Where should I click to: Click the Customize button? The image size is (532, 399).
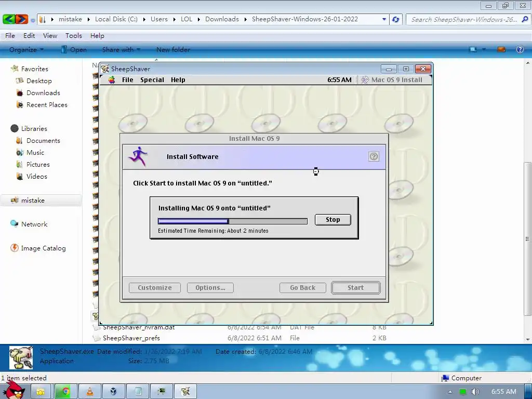(x=155, y=288)
